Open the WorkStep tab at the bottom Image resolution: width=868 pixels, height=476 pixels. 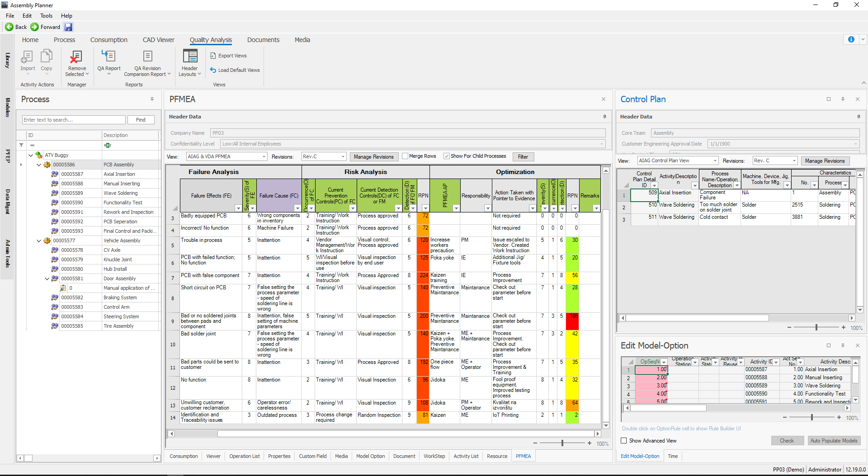(x=434, y=456)
